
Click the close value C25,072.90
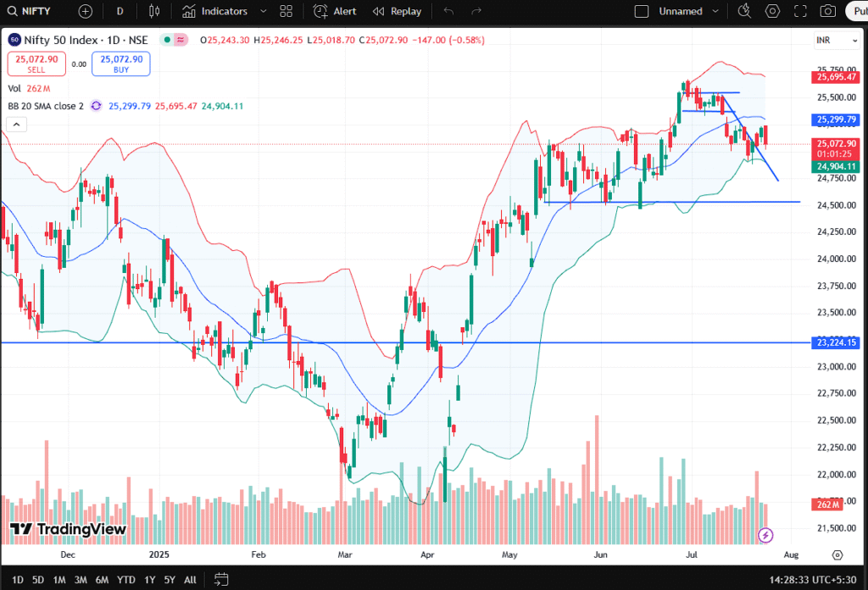point(383,40)
